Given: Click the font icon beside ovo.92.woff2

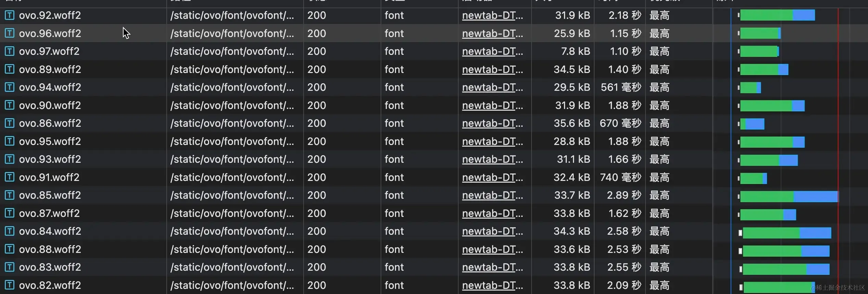Looking at the screenshot, I should (x=10, y=15).
